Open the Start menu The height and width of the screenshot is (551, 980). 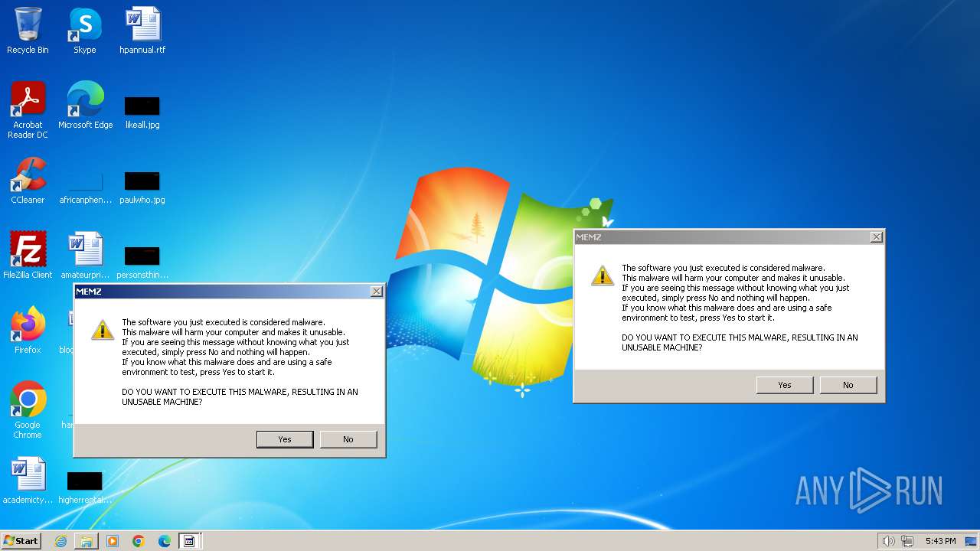[21, 540]
